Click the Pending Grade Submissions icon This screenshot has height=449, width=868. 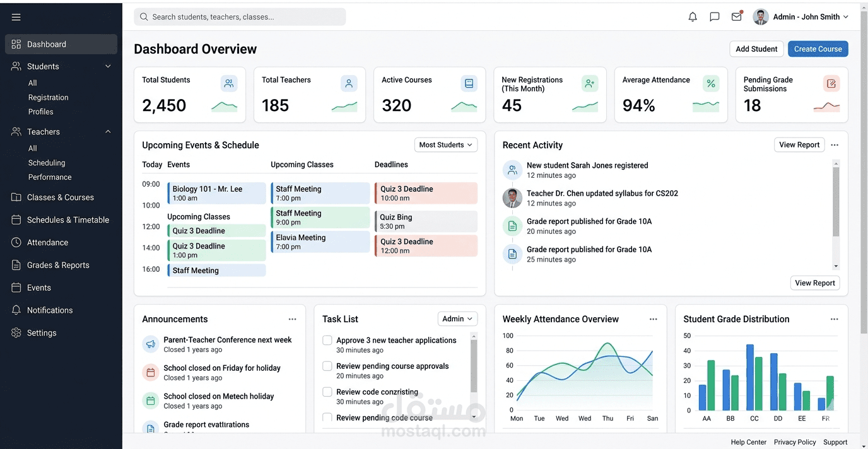pos(831,83)
